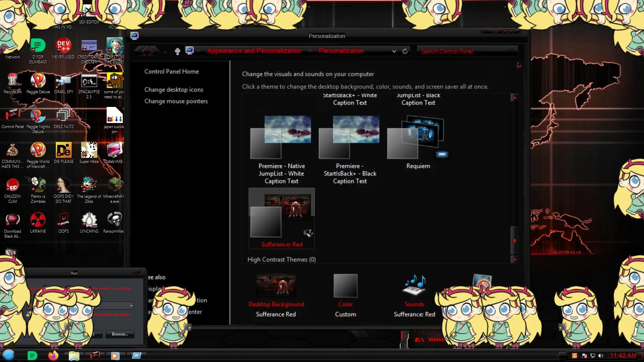Click the Personalization breadcrumb item
644x362 pixels.
click(341, 51)
